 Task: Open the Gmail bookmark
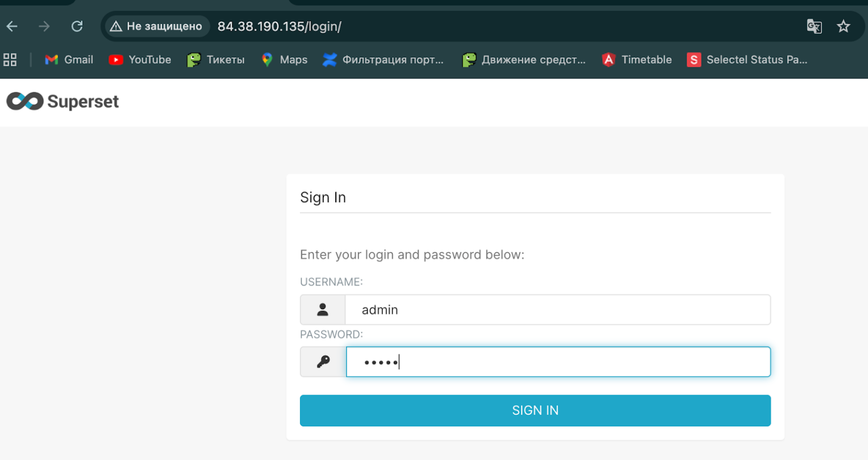pos(69,60)
